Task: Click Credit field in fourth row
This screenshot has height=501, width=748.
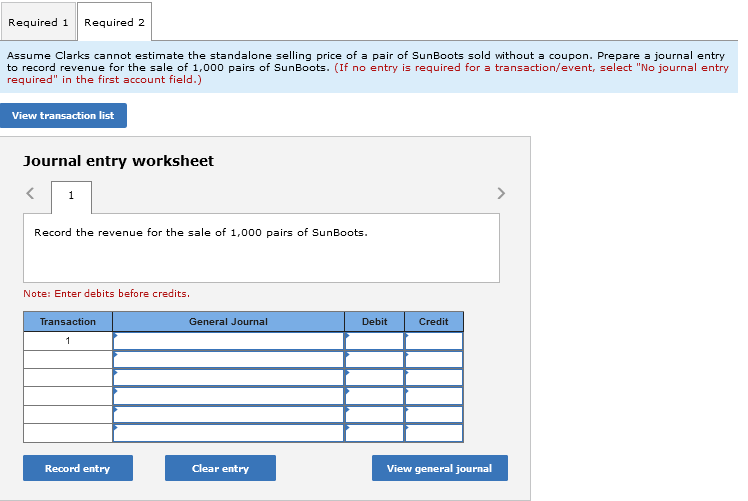Action: [434, 396]
